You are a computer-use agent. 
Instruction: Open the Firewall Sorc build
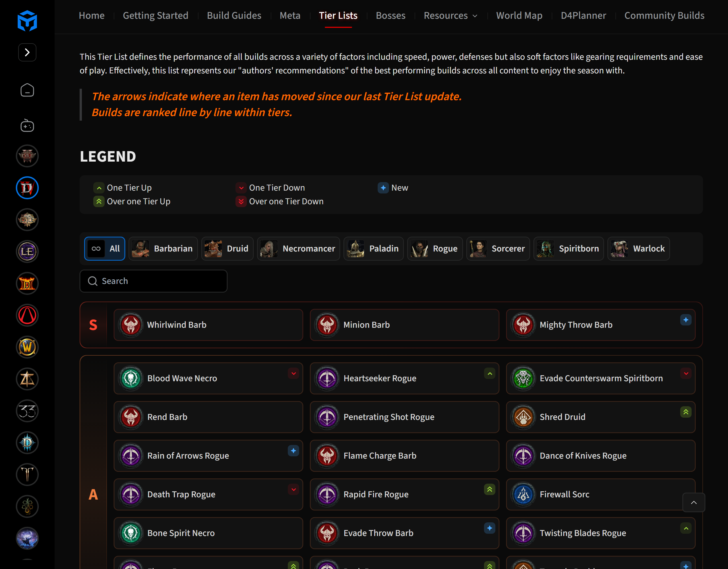click(x=601, y=494)
